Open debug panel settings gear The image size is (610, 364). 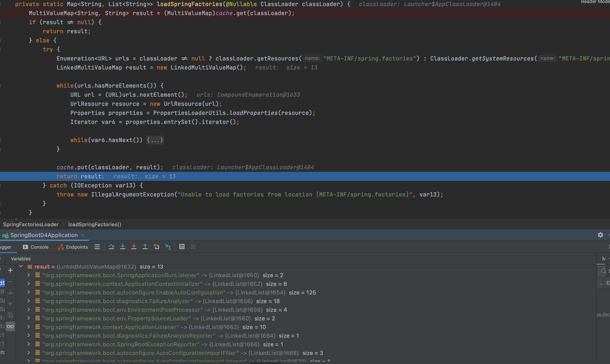coord(600,235)
